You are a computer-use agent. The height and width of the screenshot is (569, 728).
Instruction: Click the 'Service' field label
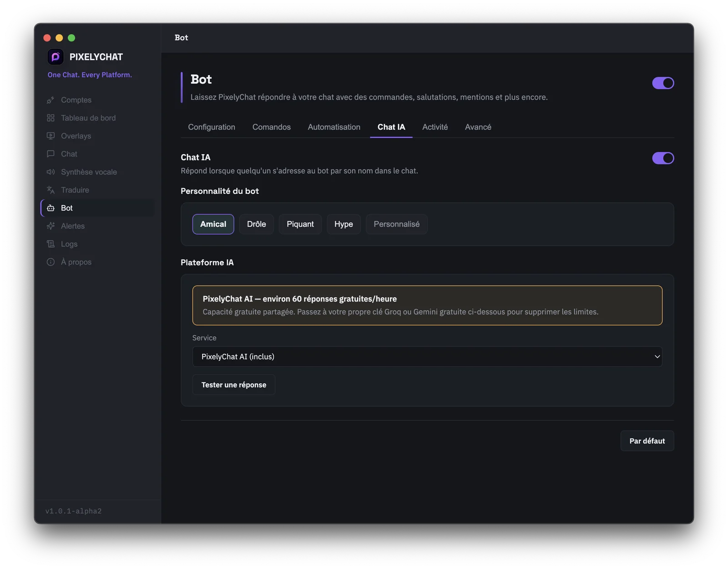tap(204, 338)
